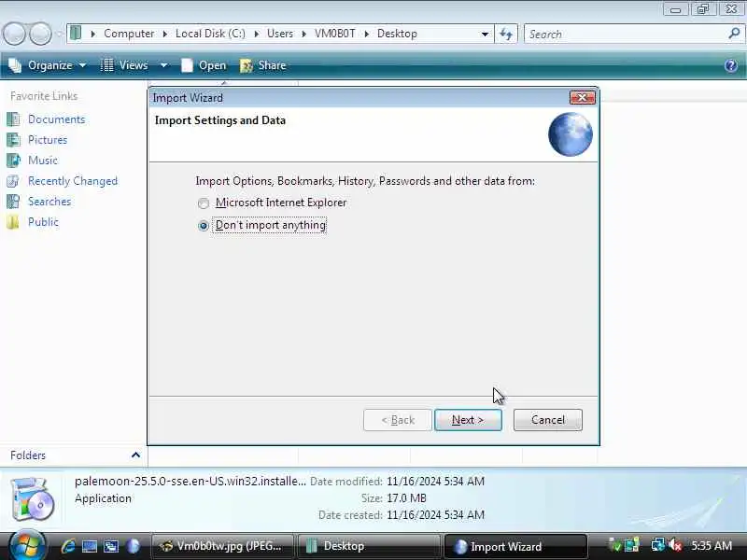Click the network tray icon
The width and height of the screenshot is (747, 560).
(657, 545)
